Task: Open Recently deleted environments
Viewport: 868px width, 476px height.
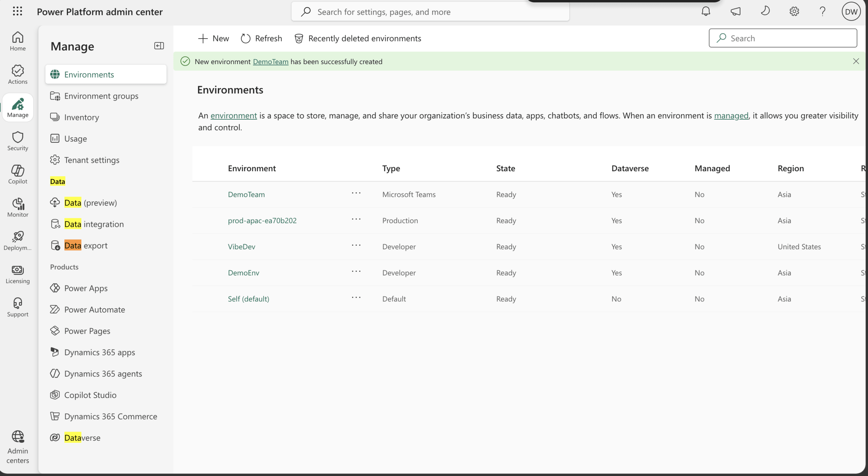Action: [358, 38]
